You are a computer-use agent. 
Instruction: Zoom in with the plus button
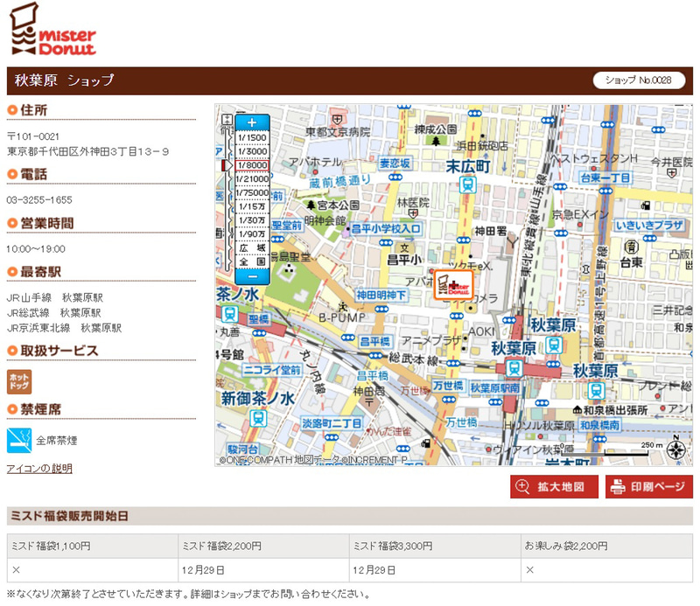pos(252,121)
